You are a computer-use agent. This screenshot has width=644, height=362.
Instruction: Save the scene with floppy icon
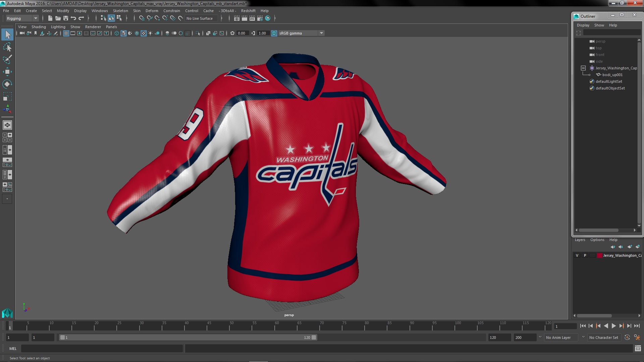coord(66,18)
